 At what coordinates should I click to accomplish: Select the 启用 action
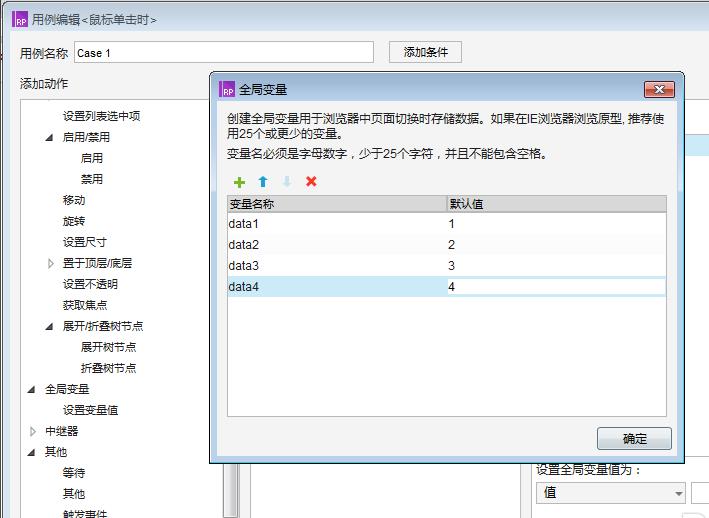92,158
